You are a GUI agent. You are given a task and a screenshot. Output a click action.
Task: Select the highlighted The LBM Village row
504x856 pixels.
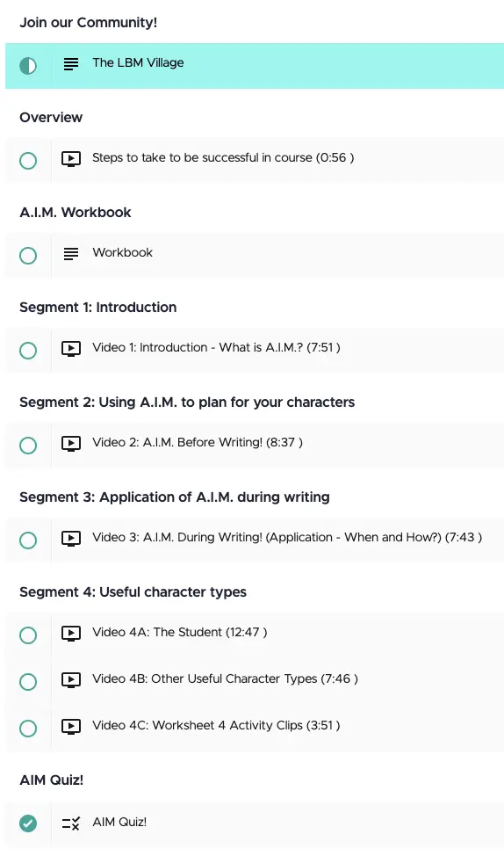255,66
